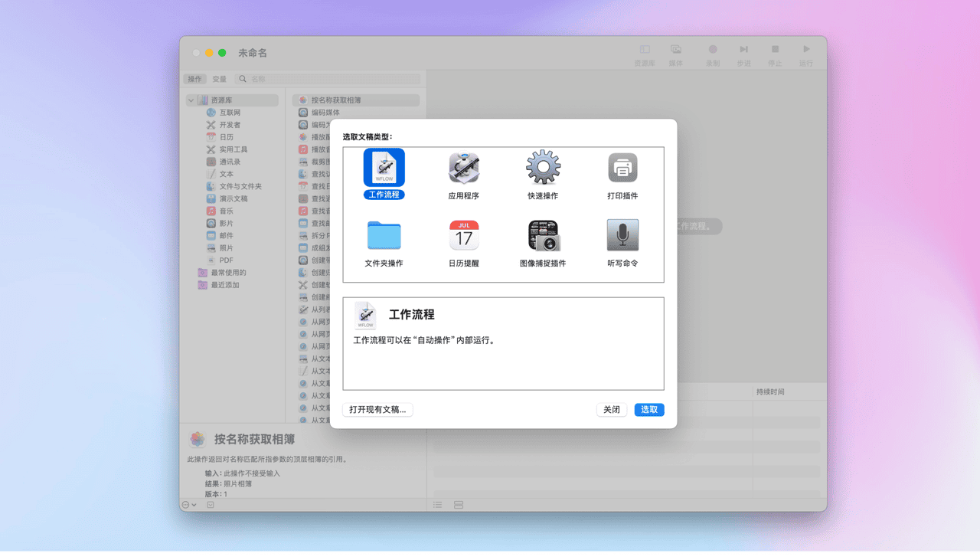The width and height of the screenshot is (980, 560).
Task: Pick the 听写命令 microphone icon
Action: tap(622, 235)
